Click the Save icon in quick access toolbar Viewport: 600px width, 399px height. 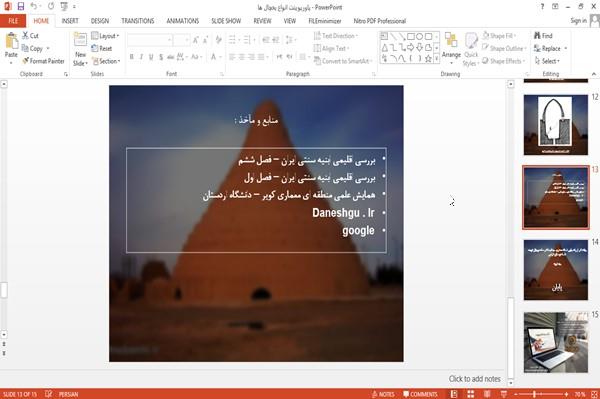21,6
